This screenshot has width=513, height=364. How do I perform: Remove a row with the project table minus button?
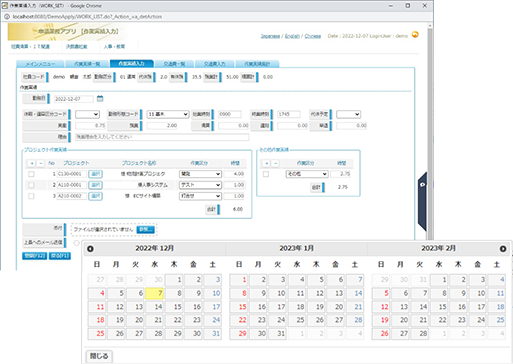click(x=41, y=163)
